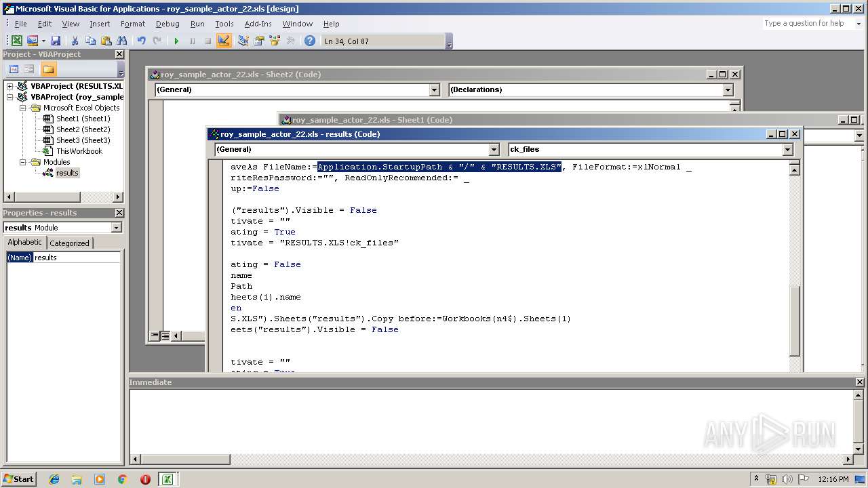This screenshot has height=488, width=868.
Task: Close the Properties - results panel
Action: point(119,213)
